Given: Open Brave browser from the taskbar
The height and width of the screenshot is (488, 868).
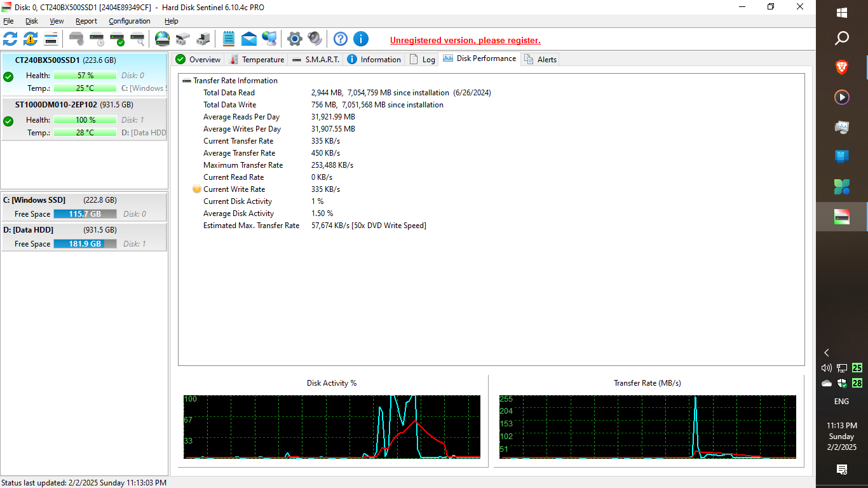Looking at the screenshot, I should click(x=842, y=67).
